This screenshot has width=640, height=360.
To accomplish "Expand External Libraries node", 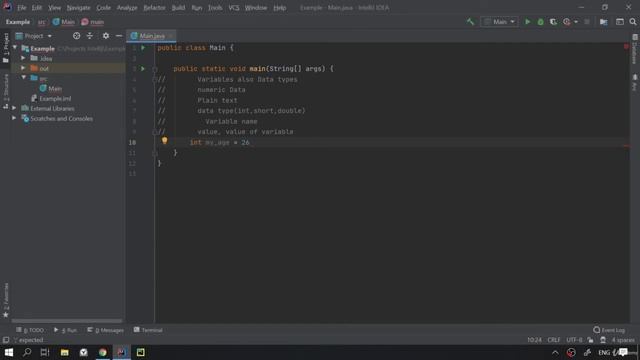I will pyautogui.click(x=14, y=108).
